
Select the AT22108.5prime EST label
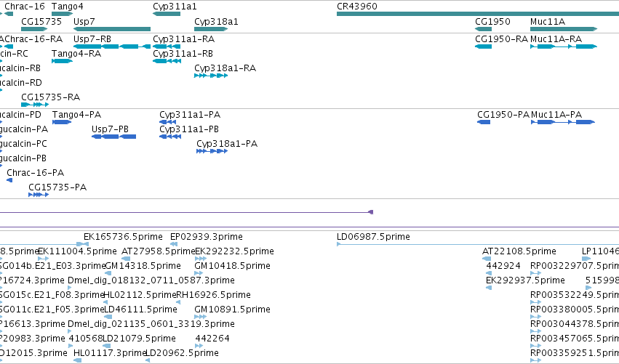519,251
